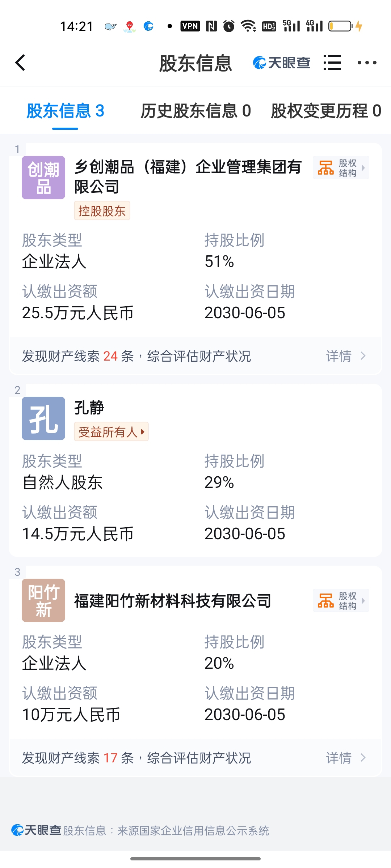Screen dimensions: 391x868
Task: Tap the 天眼查 logo in footer
Action: pyautogui.click(x=36, y=830)
